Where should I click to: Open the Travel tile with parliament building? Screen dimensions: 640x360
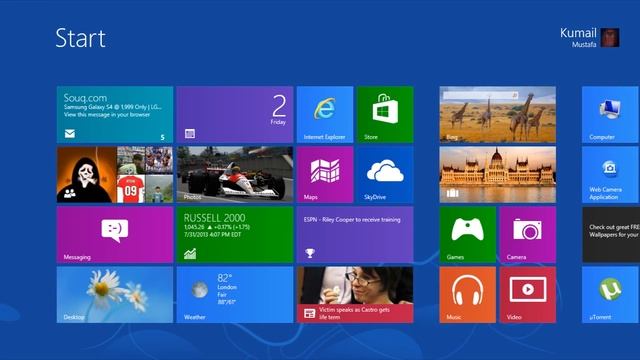click(498, 175)
